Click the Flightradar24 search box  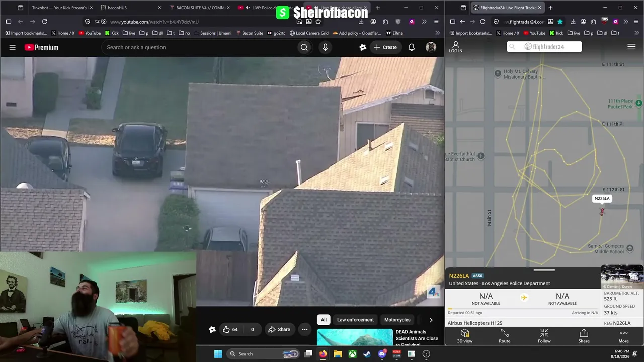[544, 47]
